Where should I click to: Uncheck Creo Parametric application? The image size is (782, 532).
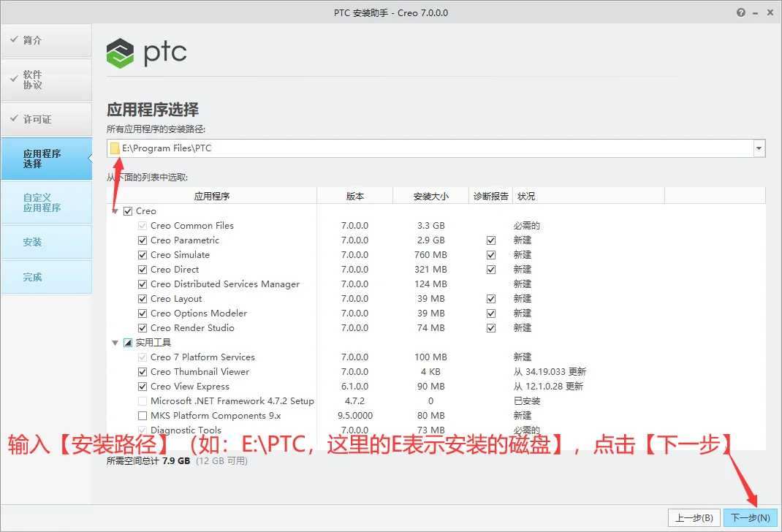pyautogui.click(x=142, y=240)
